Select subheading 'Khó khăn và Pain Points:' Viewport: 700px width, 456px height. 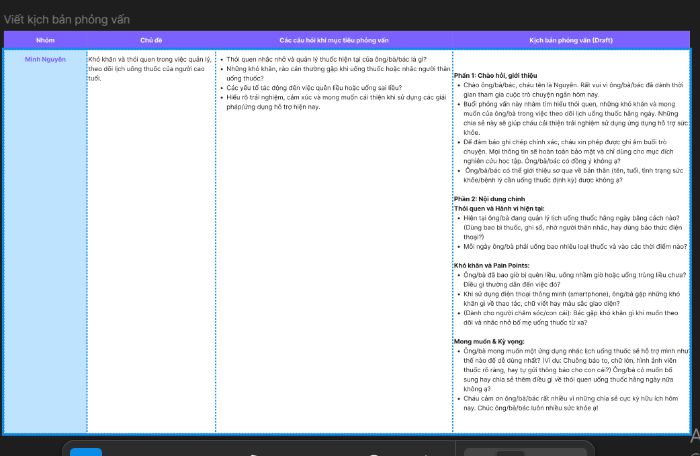492,265
